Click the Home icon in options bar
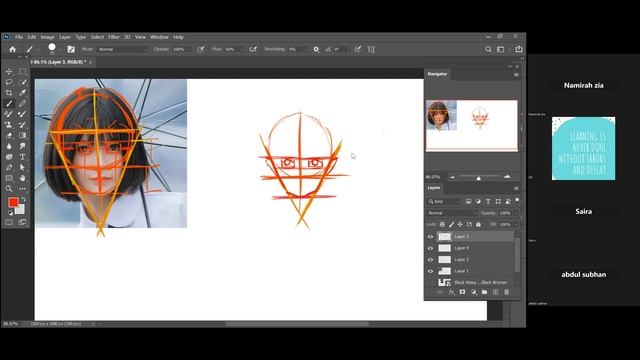The width and height of the screenshot is (640, 360). pos(13,49)
